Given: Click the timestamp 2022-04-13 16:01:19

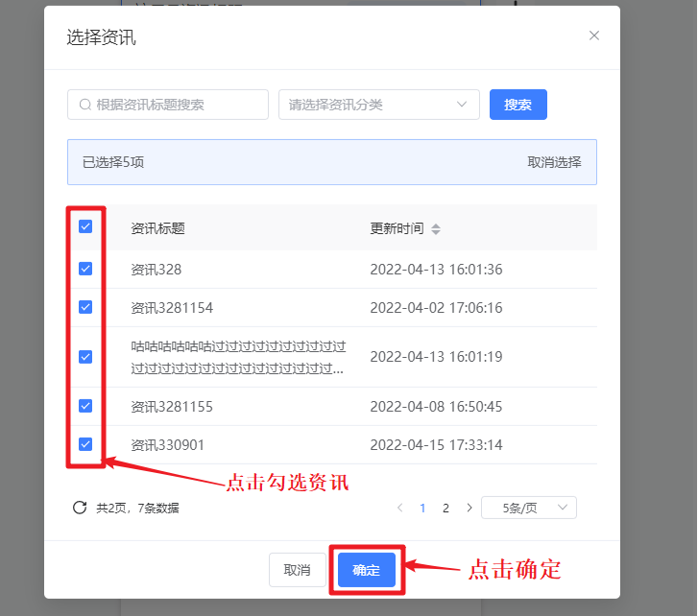Looking at the screenshot, I should (x=436, y=357).
